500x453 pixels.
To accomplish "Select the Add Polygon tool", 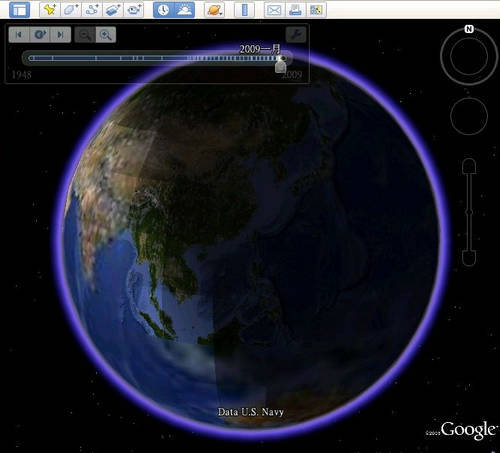I will (x=71, y=10).
